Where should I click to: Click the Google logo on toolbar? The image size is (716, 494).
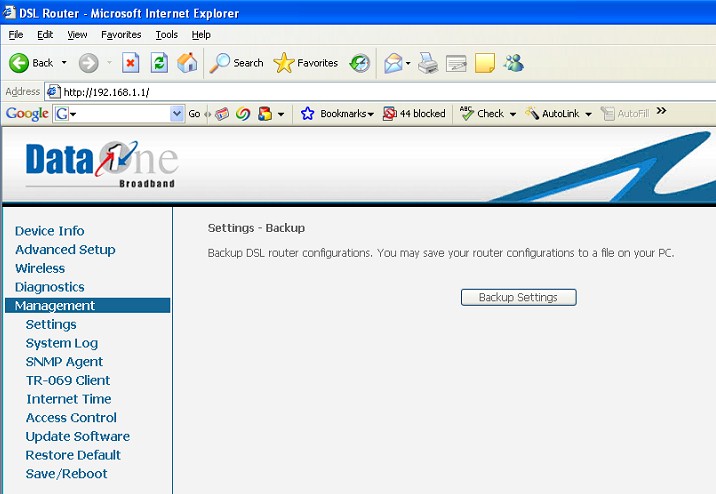tap(27, 114)
